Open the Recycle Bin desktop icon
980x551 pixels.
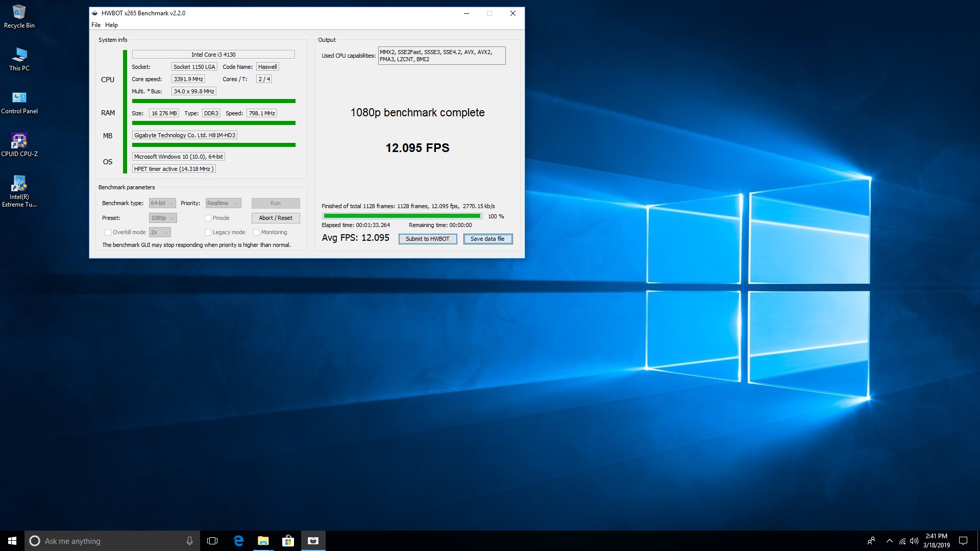pos(19,16)
